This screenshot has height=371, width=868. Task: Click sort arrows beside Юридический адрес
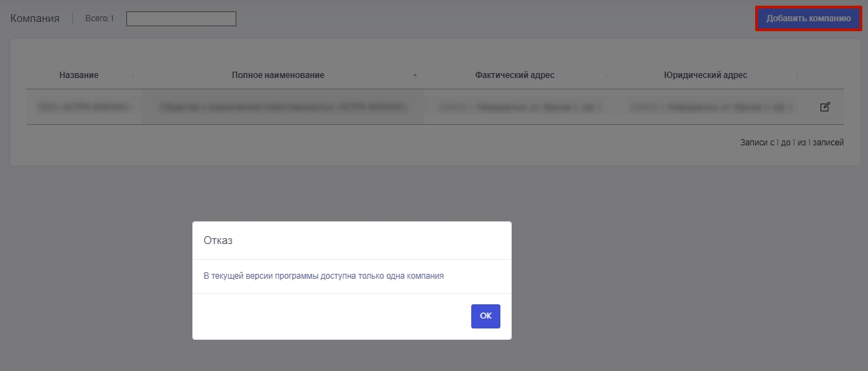pos(797,76)
